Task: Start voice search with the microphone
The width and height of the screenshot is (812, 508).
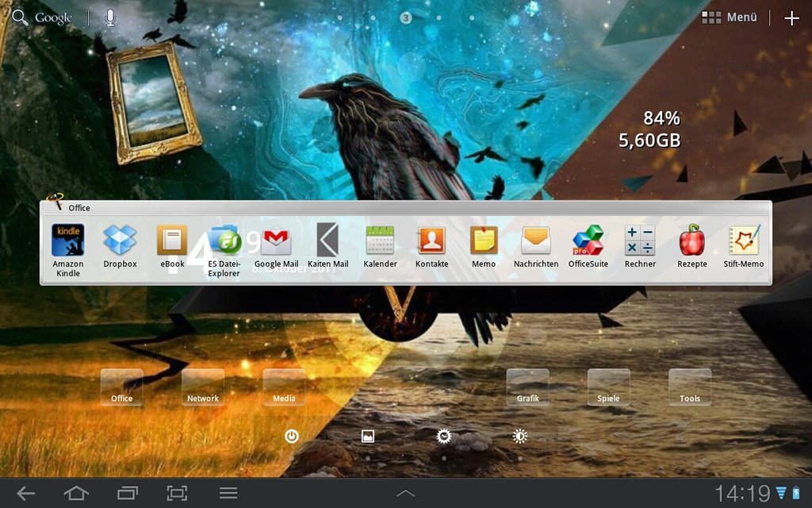Action: [109, 17]
